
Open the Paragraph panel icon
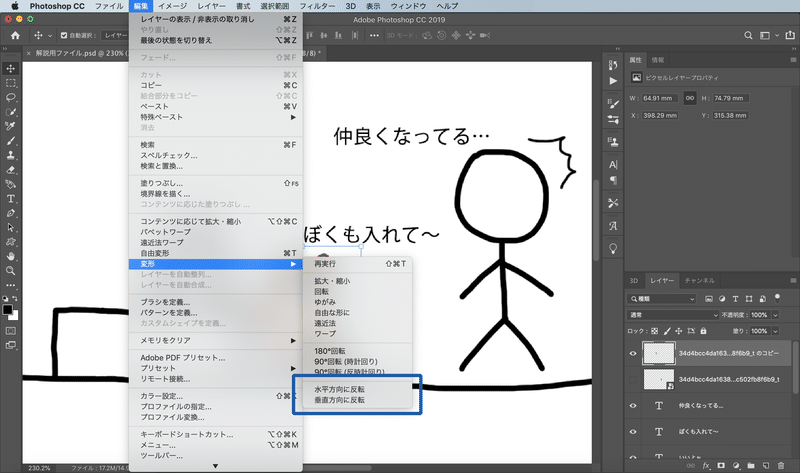click(613, 180)
